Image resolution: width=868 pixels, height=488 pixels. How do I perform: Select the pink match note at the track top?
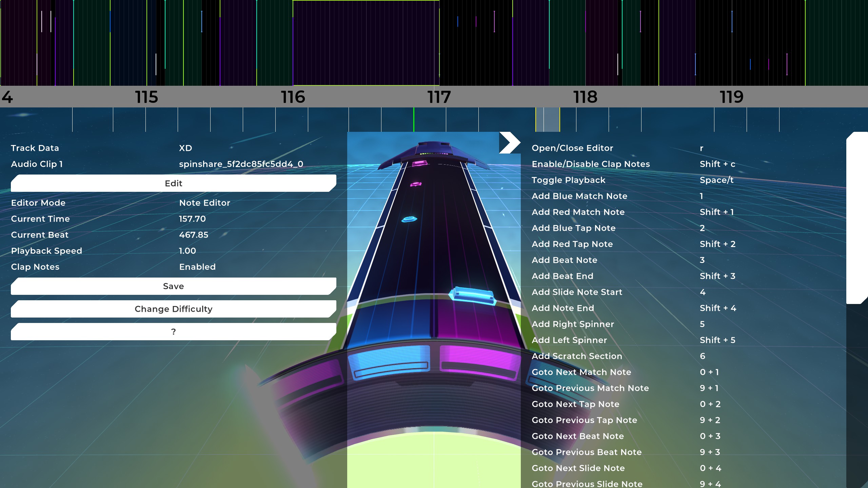[419, 164]
